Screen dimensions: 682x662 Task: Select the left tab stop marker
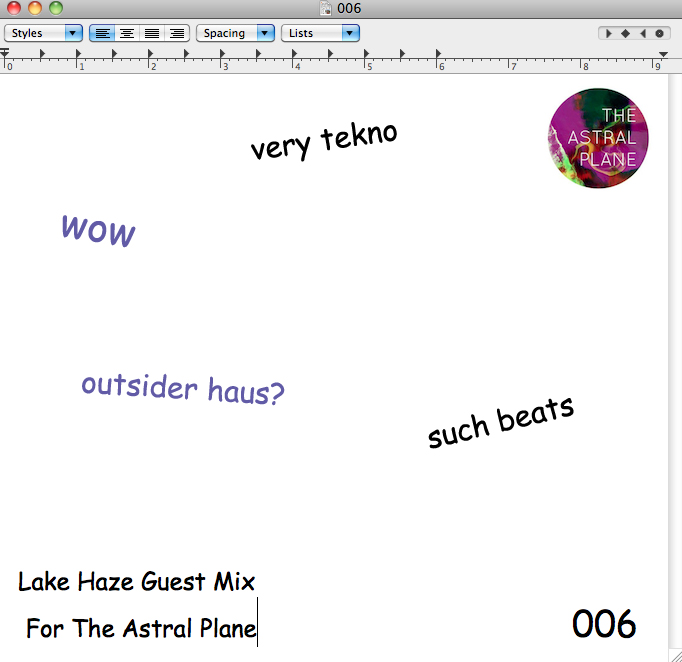click(x=609, y=33)
